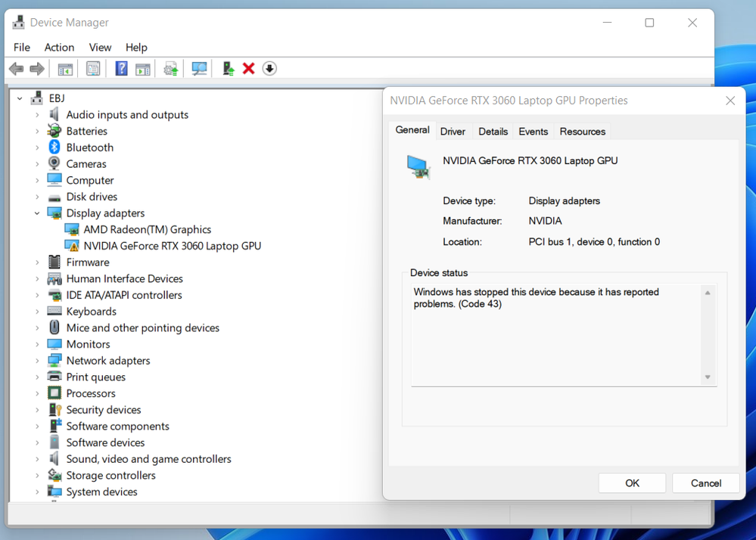Image resolution: width=756 pixels, height=540 pixels.
Task: Click the Show console tree toolbar icon
Action: click(x=65, y=68)
